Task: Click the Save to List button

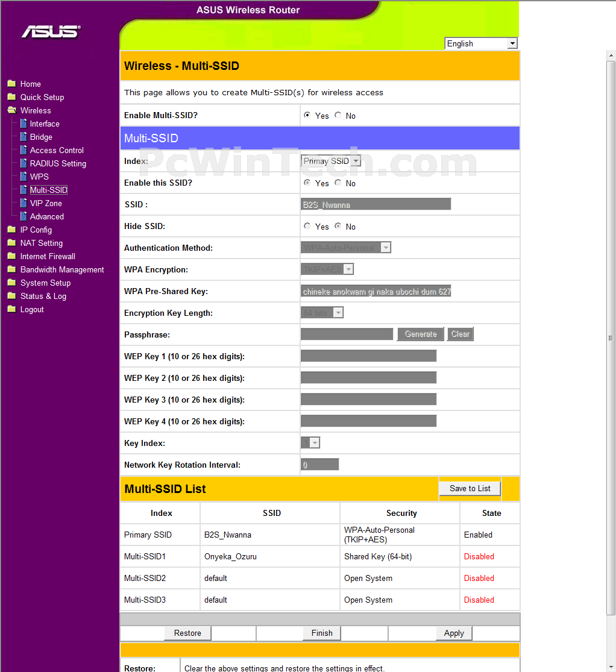Action: pos(470,488)
